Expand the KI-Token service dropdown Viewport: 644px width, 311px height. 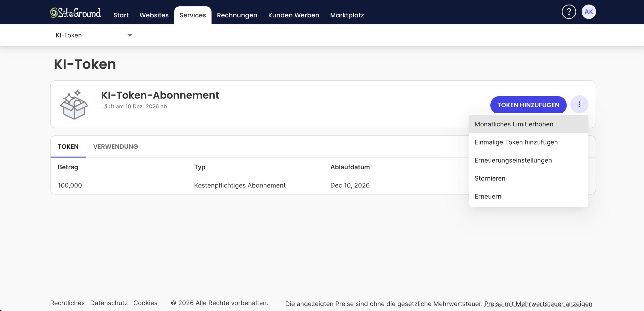point(94,35)
